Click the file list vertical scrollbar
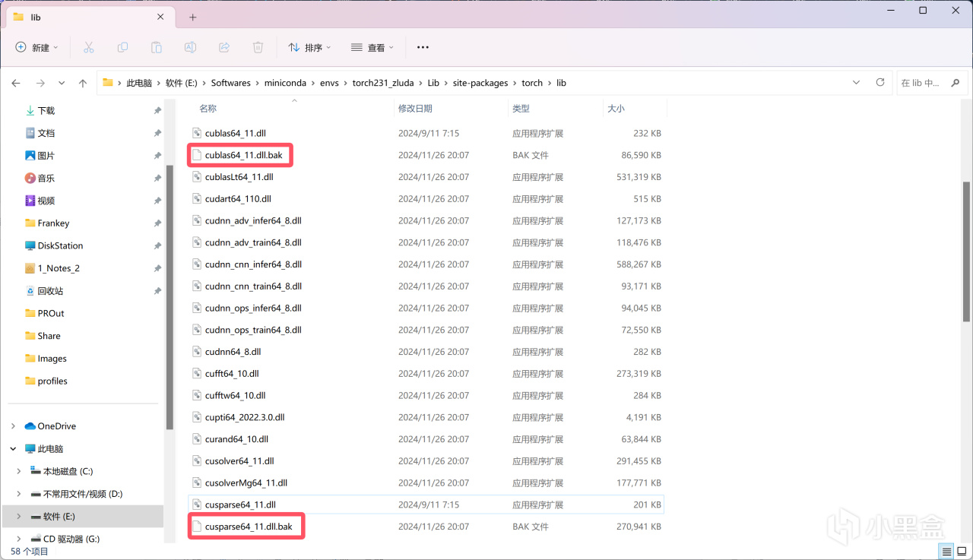 pos(967,251)
